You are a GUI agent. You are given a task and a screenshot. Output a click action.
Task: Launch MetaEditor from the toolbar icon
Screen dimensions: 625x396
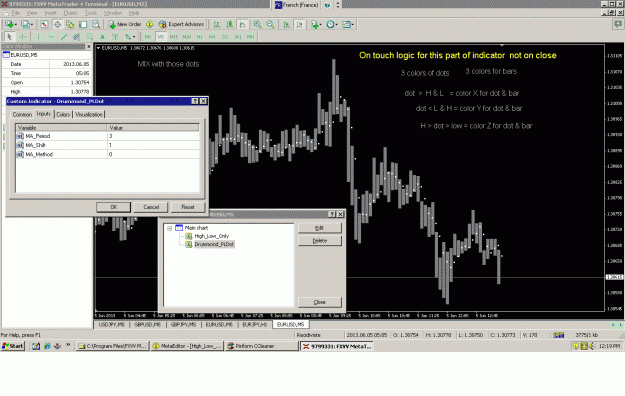[149, 24]
